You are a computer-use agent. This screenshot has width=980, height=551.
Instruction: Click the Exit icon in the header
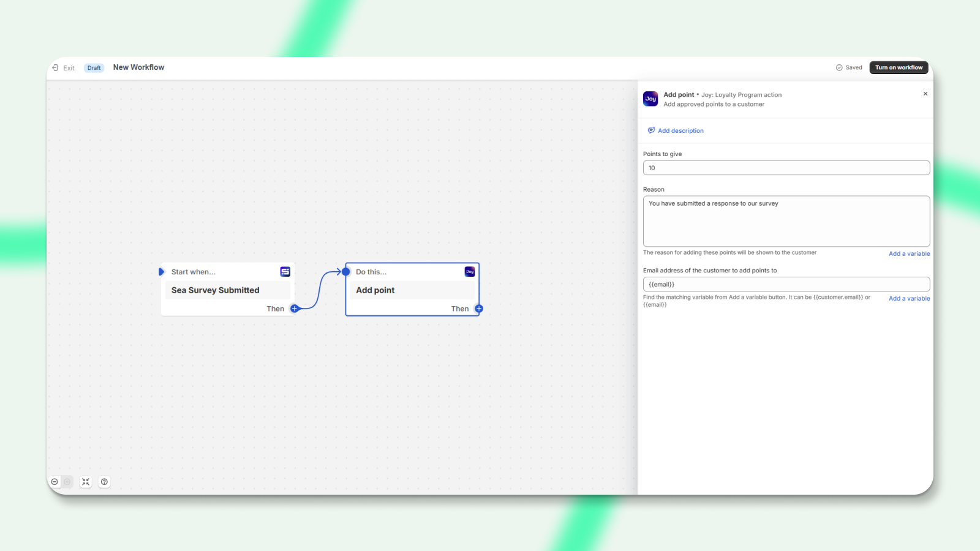[x=56, y=68]
